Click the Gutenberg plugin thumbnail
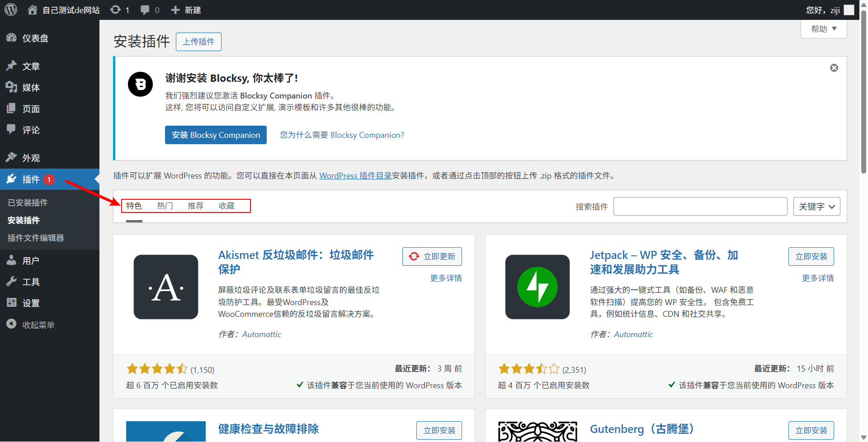 coord(538,432)
